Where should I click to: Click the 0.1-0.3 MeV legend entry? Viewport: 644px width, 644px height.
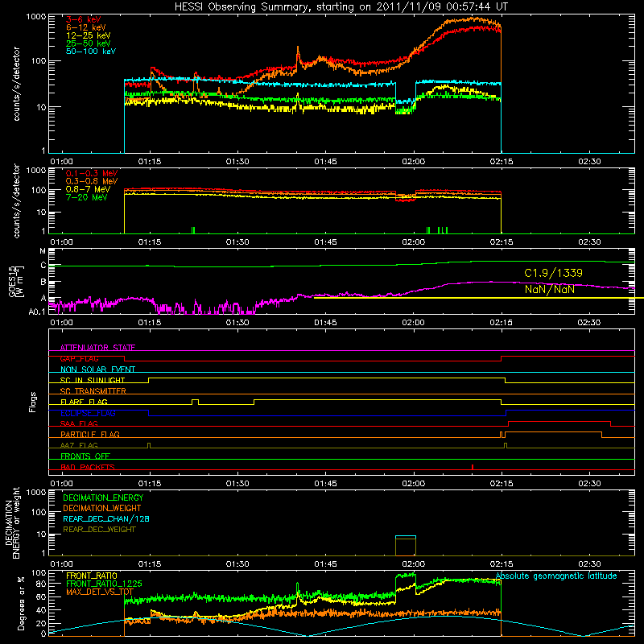click(x=92, y=173)
